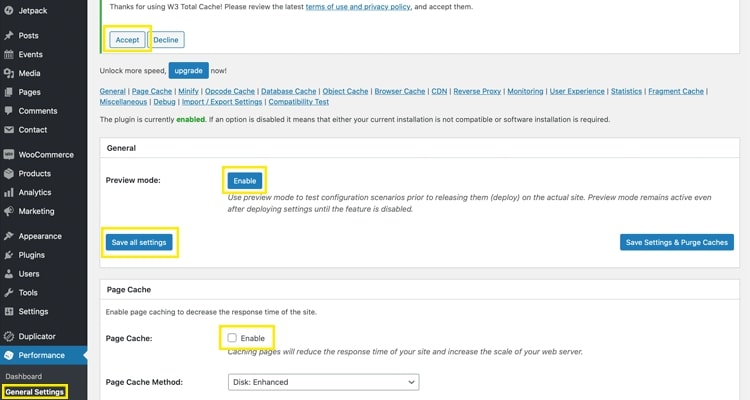Image resolution: width=750 pixels, height=400 pixels.
Task: Open the Page Cache Method dropdown
Action: 324,382
